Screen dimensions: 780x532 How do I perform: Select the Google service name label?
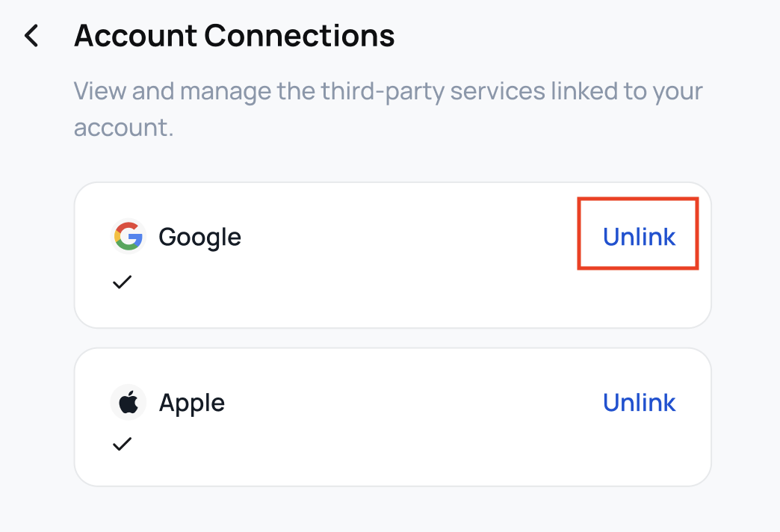(199, 238)
